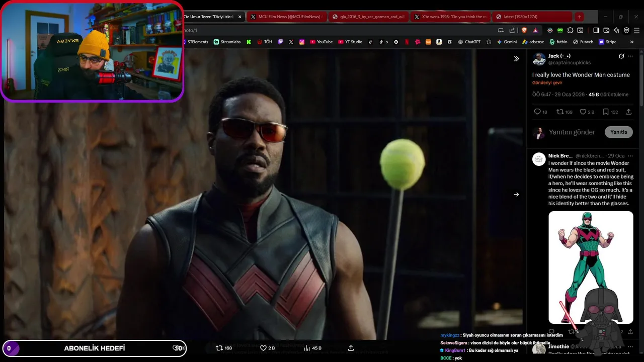This screenshot has height=362, width=644.
Task: Open the Twitch bookmark icon
Action: [x=280, y=42]
